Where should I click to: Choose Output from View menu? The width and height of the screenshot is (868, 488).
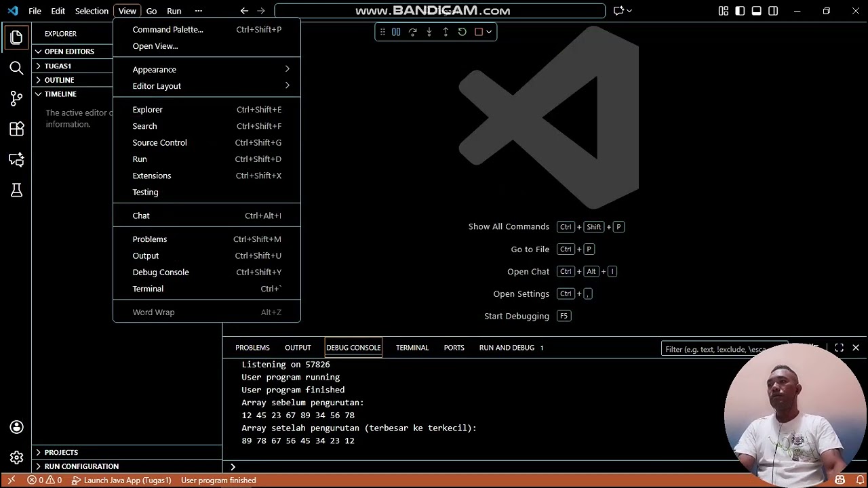[x=207, y=256]
